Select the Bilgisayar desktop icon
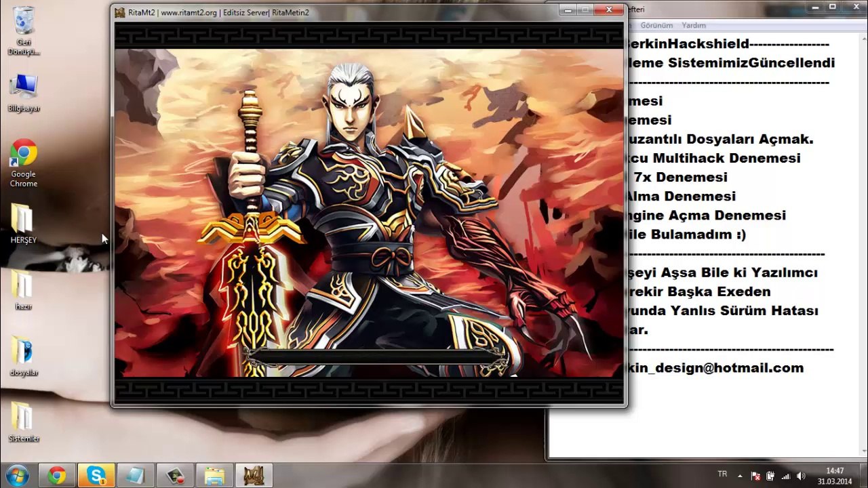This screenshot has height=488, width=868. pyautogui.click(x=24, y=93)
